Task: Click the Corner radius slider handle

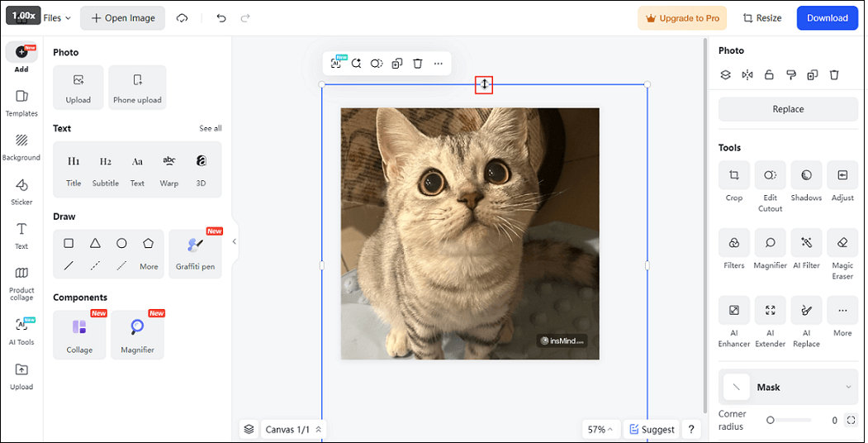Action: [770, 421]
